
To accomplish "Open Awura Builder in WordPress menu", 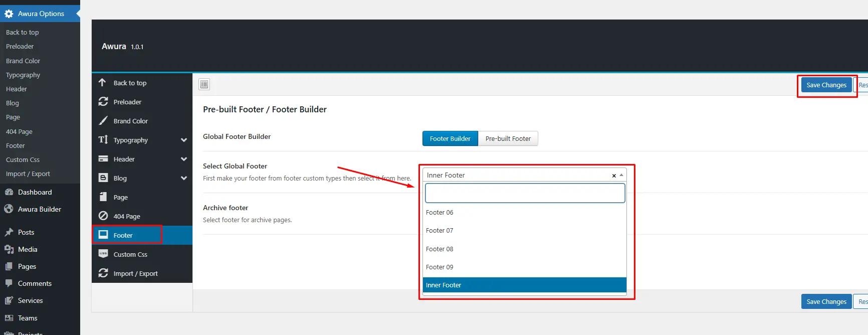I will pos(40,209).
